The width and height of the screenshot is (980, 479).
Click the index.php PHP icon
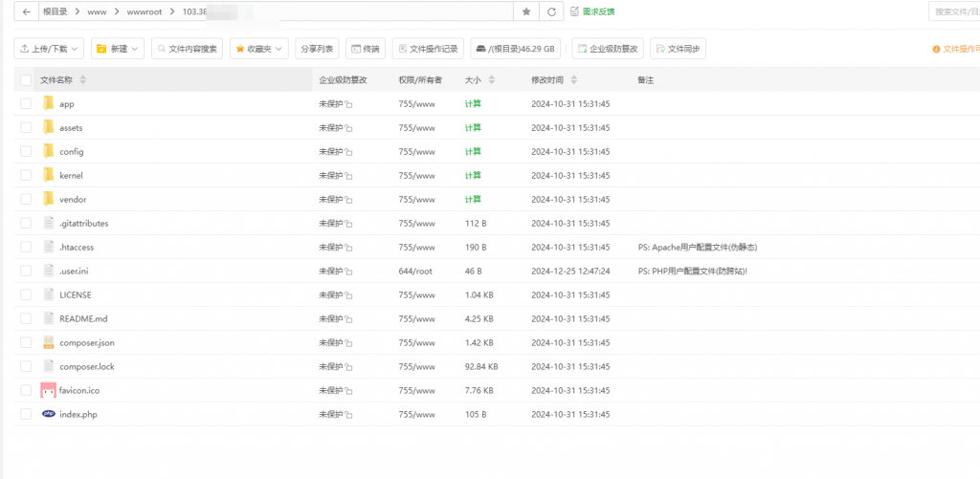(x=48, y=413)
